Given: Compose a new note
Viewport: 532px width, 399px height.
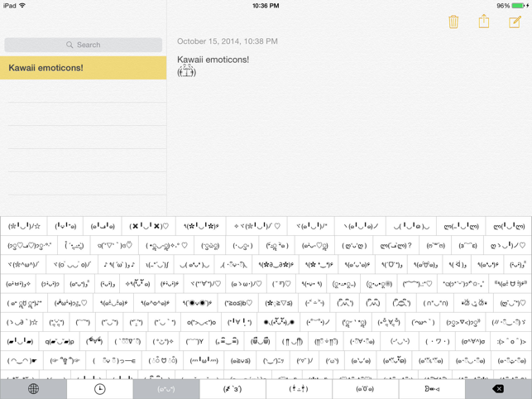Looking at the screenshot, I should click(x=515, y=22).
